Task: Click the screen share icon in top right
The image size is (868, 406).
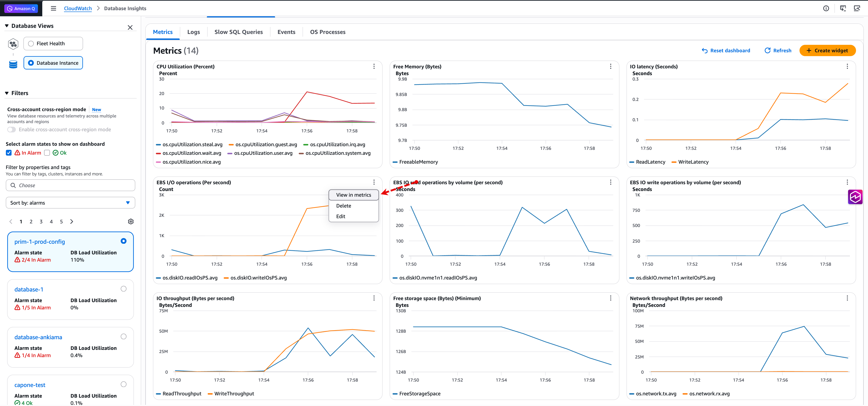Action: (857, 8)
